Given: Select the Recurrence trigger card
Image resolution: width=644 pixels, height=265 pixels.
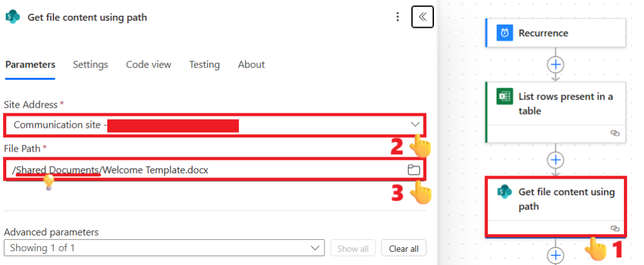Looking at the screenshot, I should (566, 33).
